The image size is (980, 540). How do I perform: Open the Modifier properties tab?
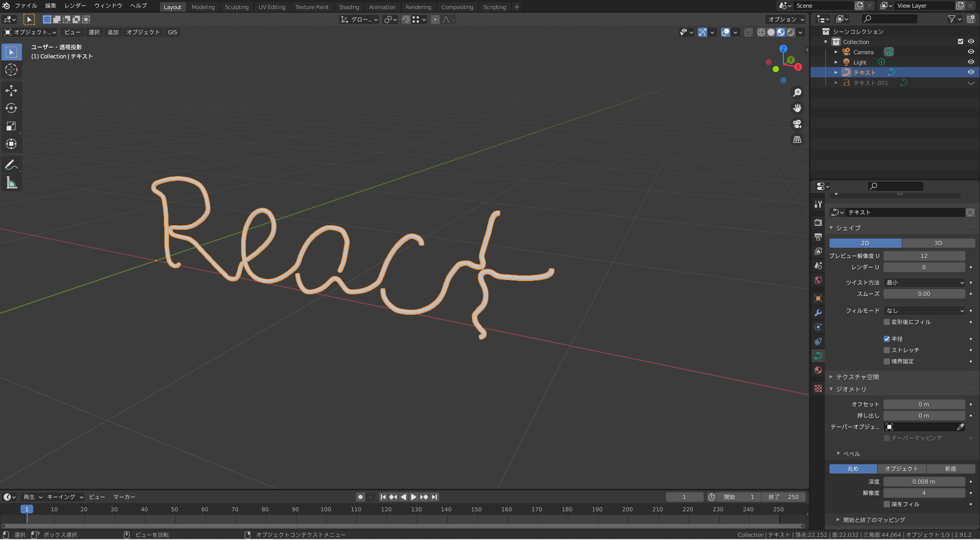click(x=818, y=313)
